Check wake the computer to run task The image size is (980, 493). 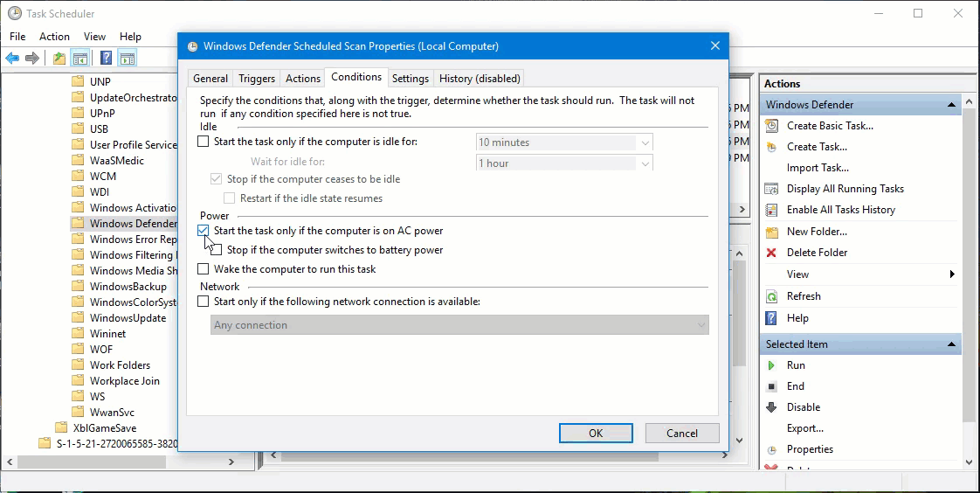tap(204, 269)
